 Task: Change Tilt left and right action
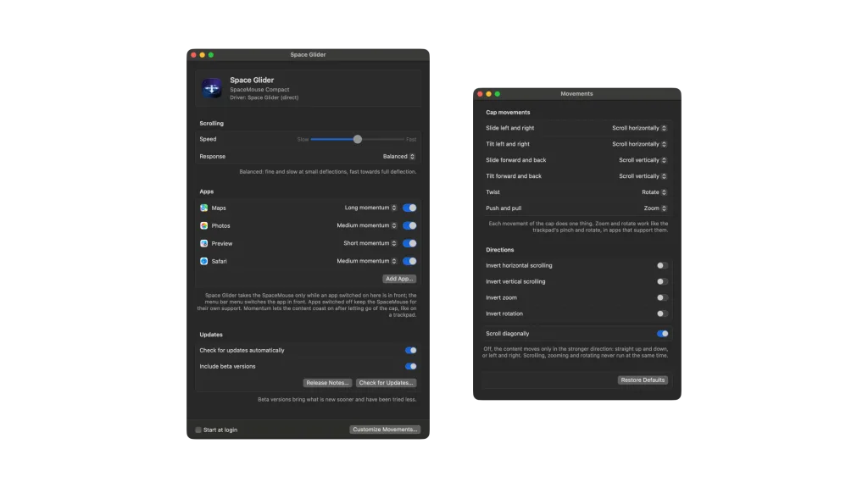click(x=639, y=144)
